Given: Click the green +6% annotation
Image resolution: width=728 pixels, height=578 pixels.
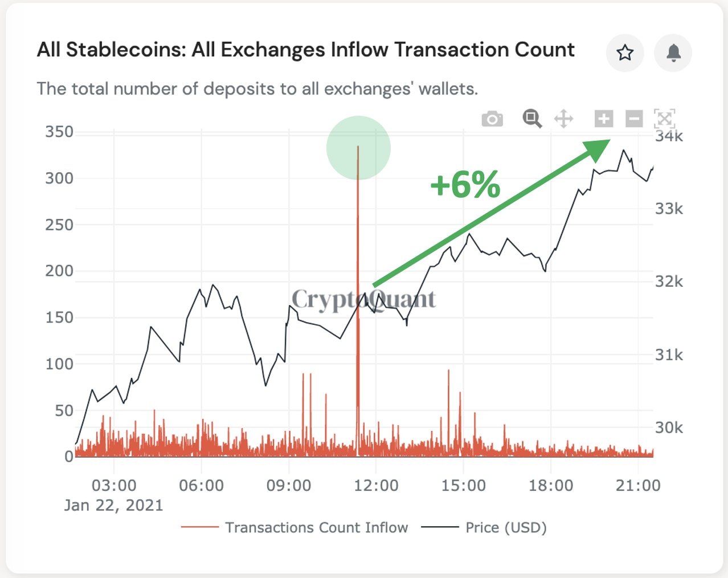Looking at the screenshot, I should [x=465, y=185].
